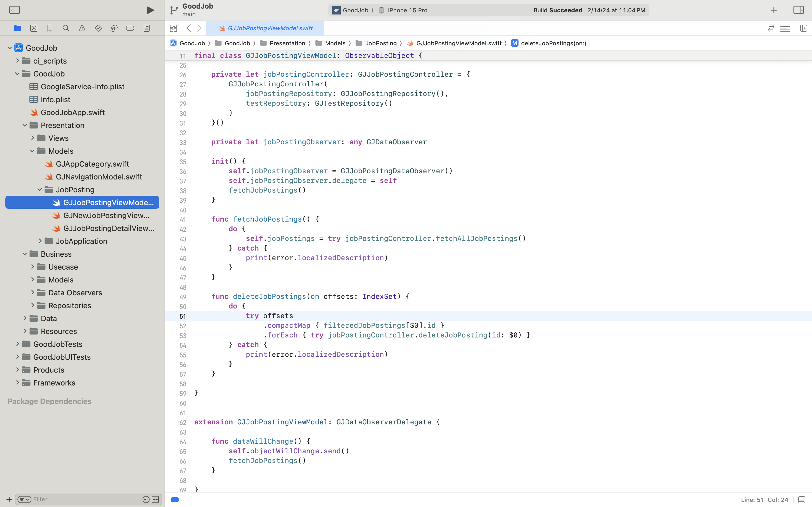Screen dimensions: 812x507
Task: Open the Breakpoint navigator icon
Action: (130, 28)
